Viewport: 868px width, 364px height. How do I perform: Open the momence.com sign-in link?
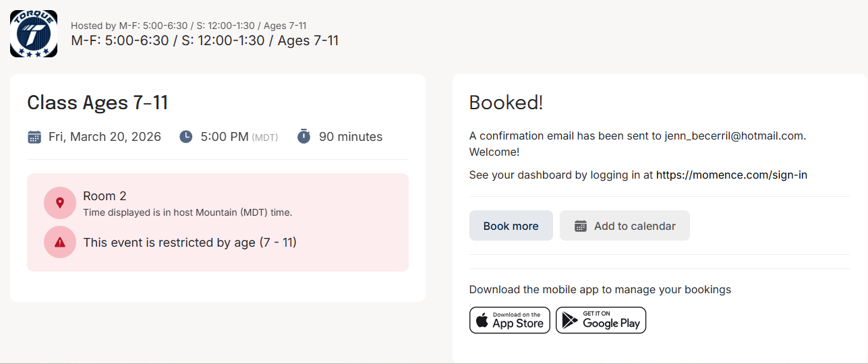731,175
